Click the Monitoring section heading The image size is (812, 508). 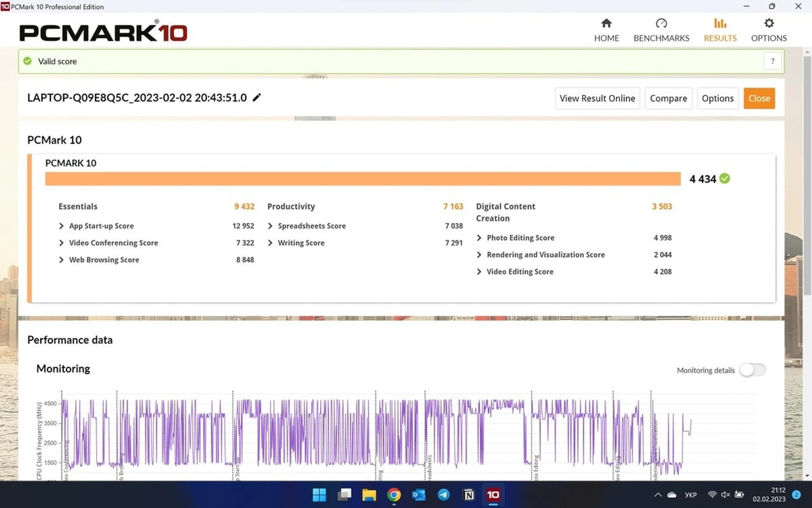point(63,369)
